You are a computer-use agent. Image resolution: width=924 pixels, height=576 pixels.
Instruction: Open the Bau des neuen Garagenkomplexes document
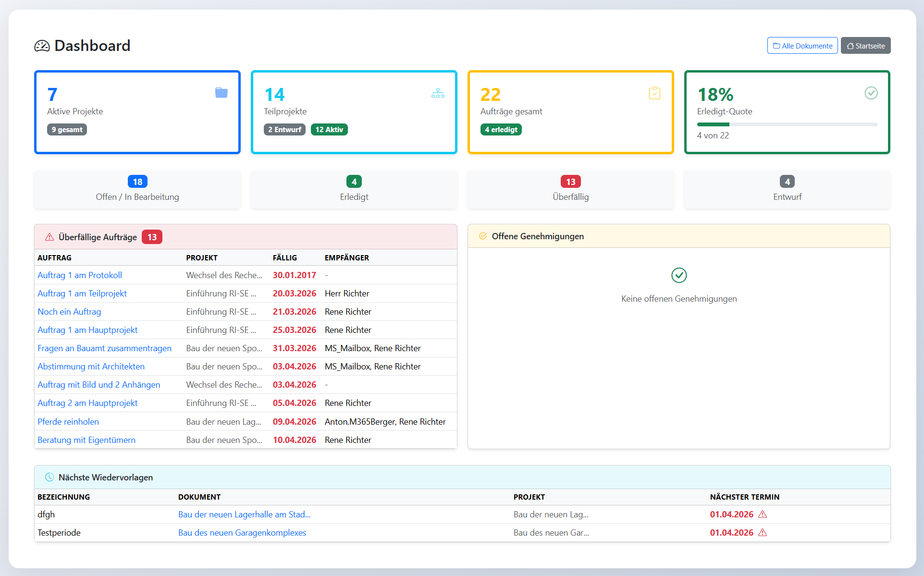(242, 532)
